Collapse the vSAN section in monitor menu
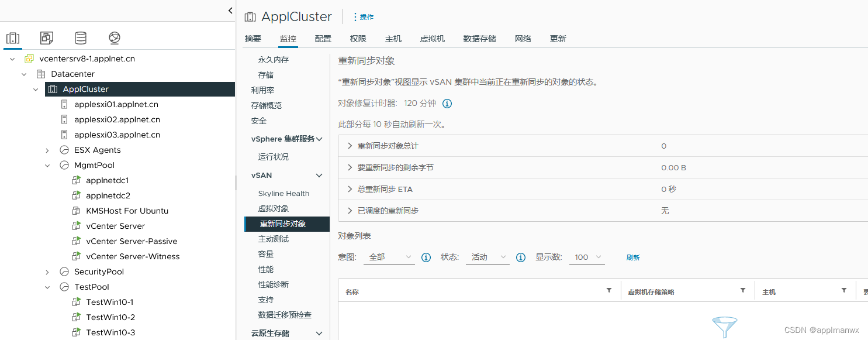The image size is (868, 340). [x=319, y=175]
